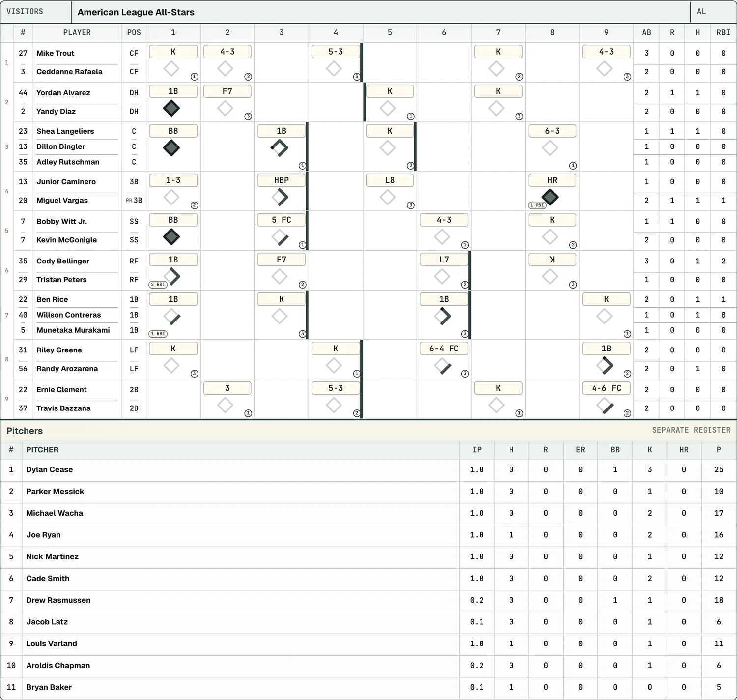
Task: Click player name Munetaka Murakami
Action: tap(73, 330)
